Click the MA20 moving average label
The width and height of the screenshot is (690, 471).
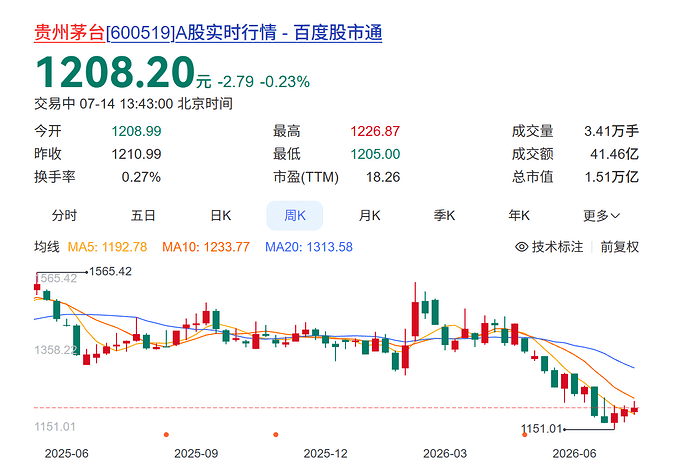(x=308, y=247)
